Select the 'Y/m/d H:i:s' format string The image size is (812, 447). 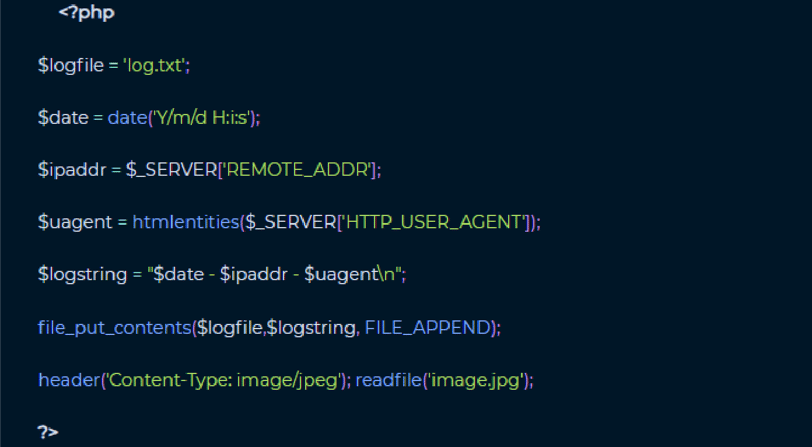tap(202, 118)
